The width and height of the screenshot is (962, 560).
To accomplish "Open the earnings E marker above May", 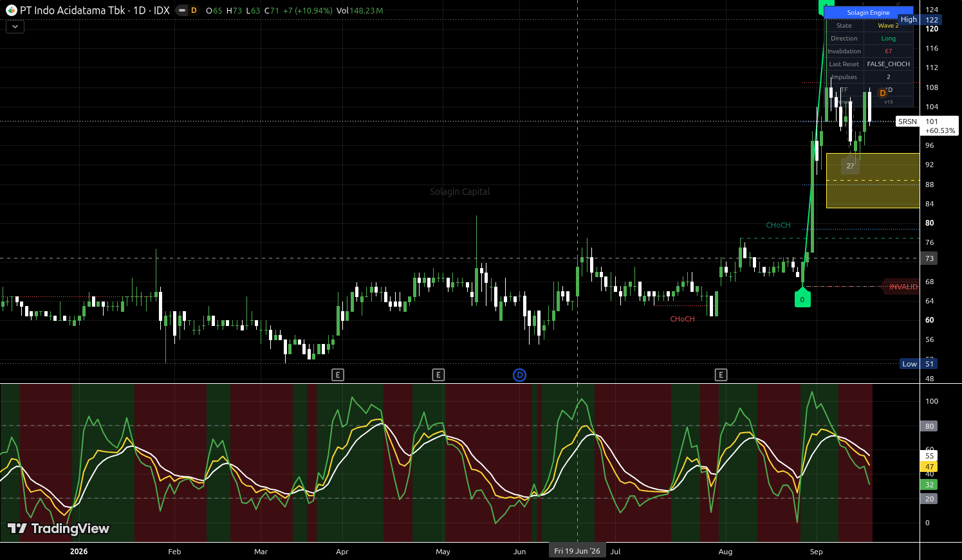I will click(x=438, y=375).
